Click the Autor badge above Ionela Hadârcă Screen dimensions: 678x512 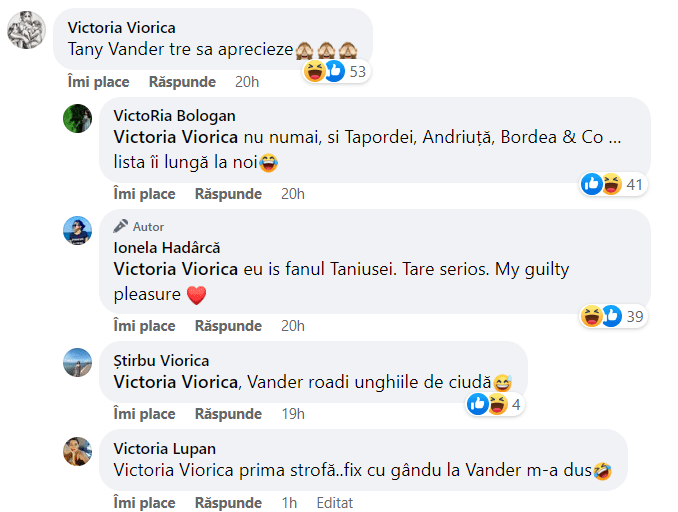(x=139, y=227)
